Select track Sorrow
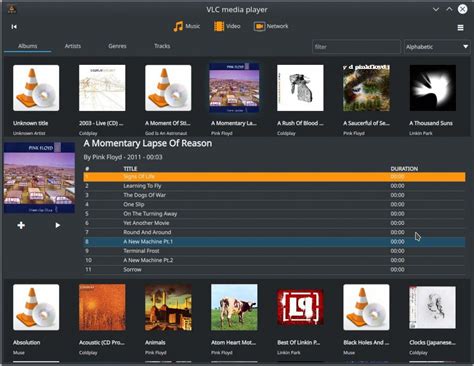The height and width of the screenshot is (366, 474). coord(274,270)
